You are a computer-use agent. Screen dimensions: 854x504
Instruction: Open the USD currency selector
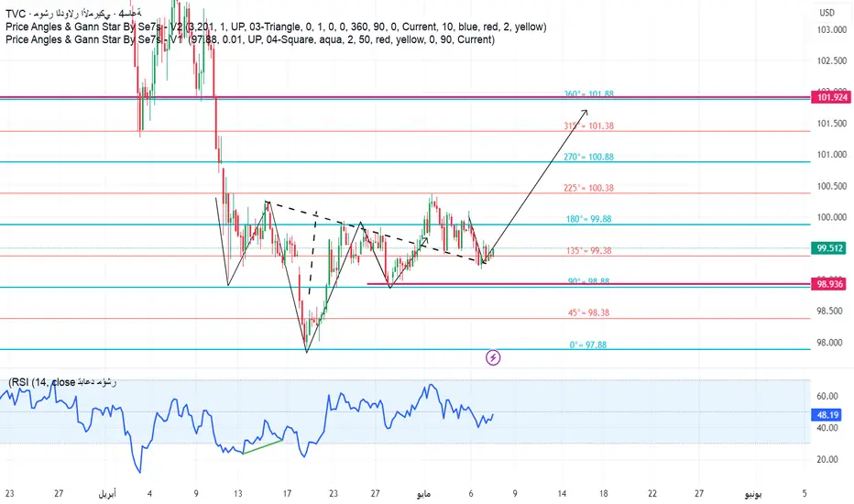point(827,13)
